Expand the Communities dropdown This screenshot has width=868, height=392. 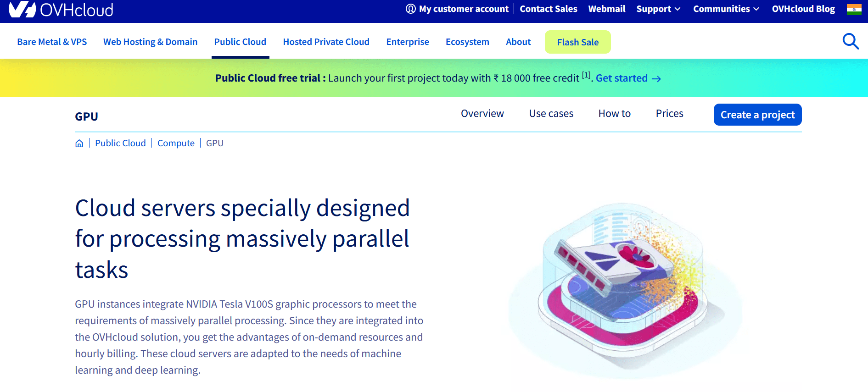point(726,9)
